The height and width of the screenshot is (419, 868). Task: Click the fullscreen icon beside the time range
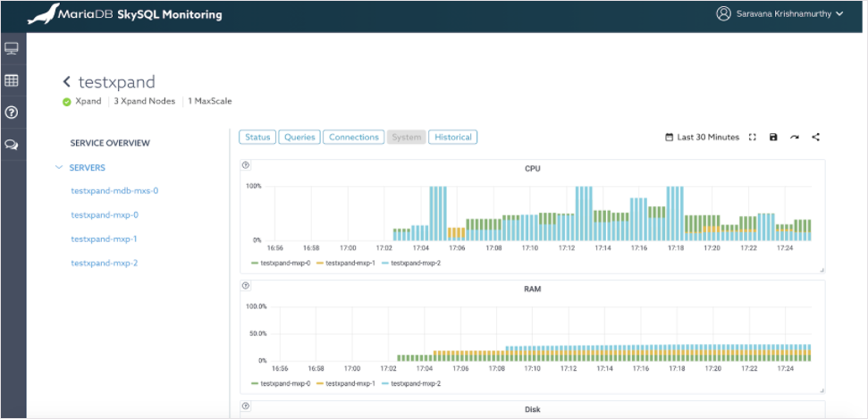click(752, 138)
